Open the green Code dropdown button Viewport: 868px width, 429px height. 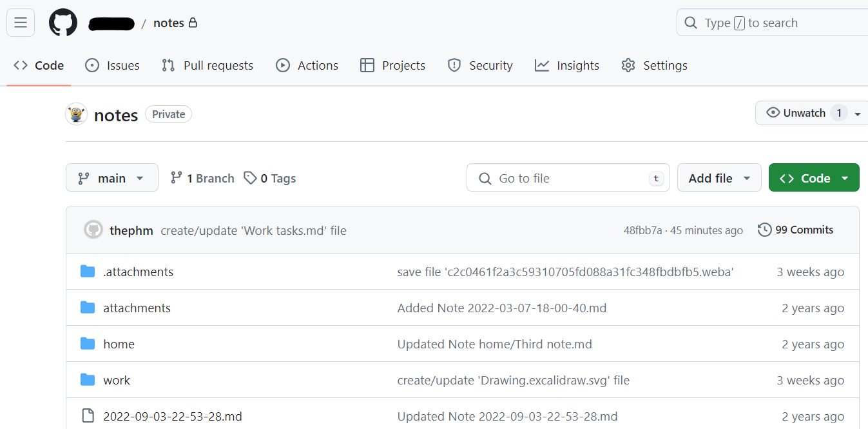[813, 178]
